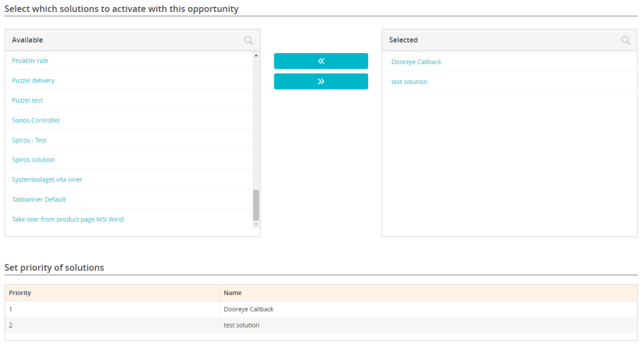Image resolution: width=644 pixels, height=353 pixels.
Task: Select Take over from product page MSI Wind
Action: tap(68, 220)
